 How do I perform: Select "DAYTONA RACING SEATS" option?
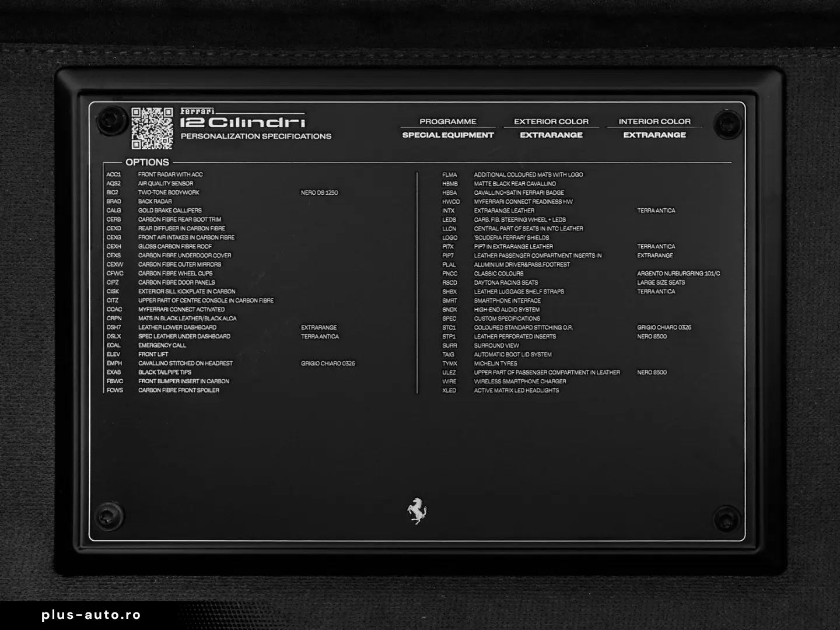pyautogui.click(x=506, y=282)
